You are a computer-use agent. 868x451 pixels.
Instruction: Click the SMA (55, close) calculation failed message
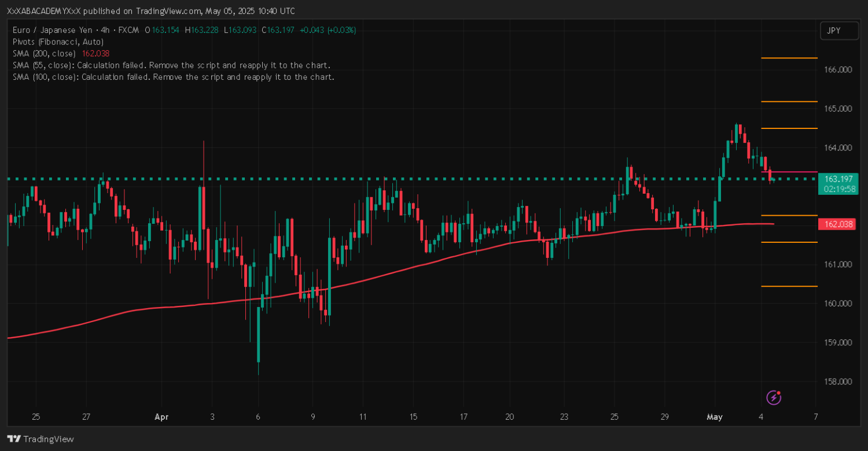tap(171, 65)
